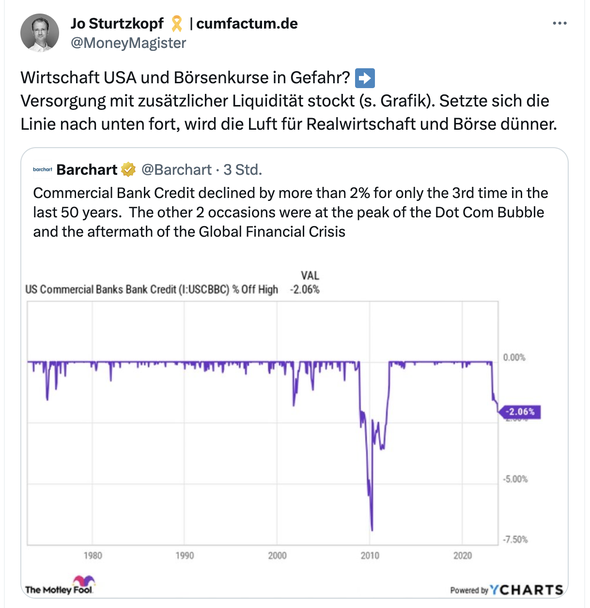Open the three-dot more options menu
590x608 pixels.
[x=559, y=24]
